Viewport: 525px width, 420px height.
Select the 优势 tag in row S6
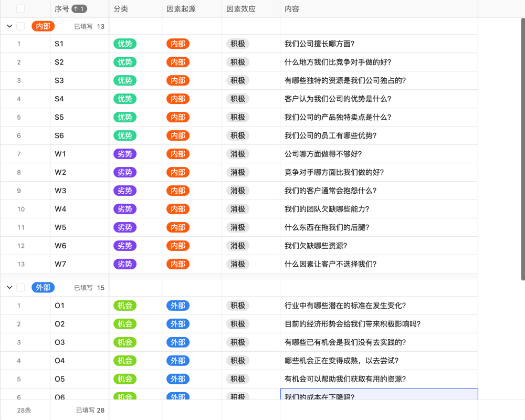[124, 135]
